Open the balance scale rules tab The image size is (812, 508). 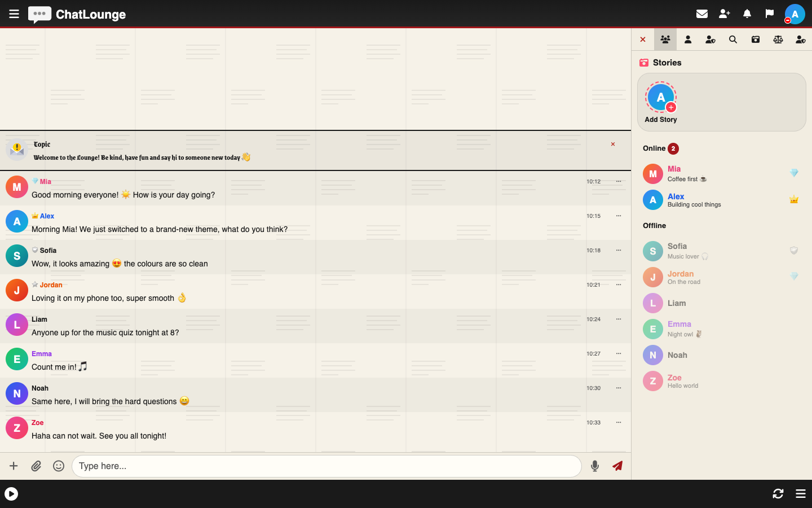[778, 40]
